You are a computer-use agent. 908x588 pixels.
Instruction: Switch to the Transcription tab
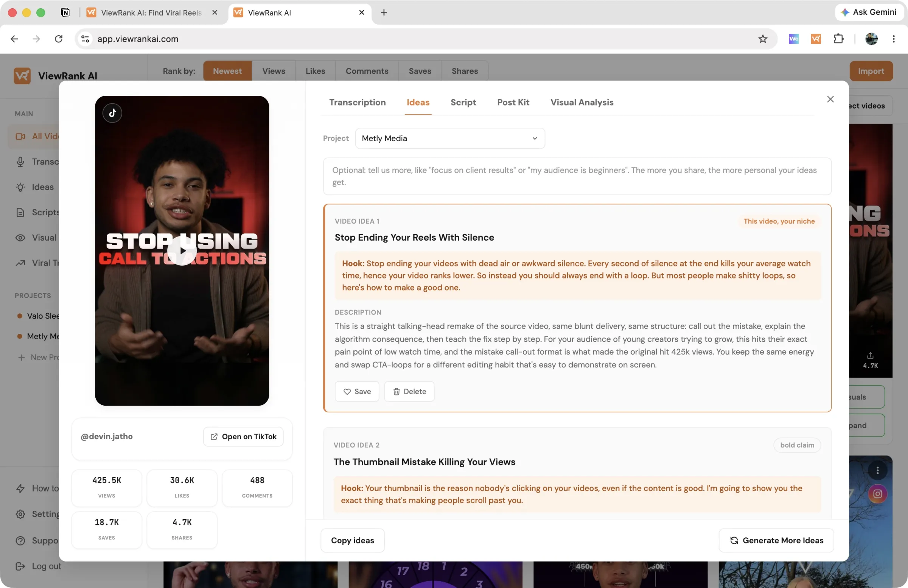(358, 102)
